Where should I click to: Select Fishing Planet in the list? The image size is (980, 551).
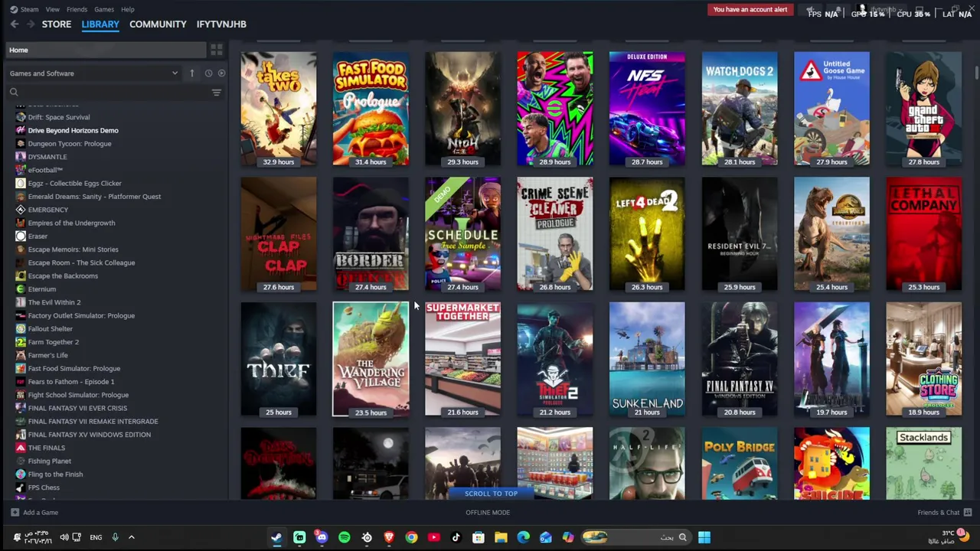[x=49, y=461]
